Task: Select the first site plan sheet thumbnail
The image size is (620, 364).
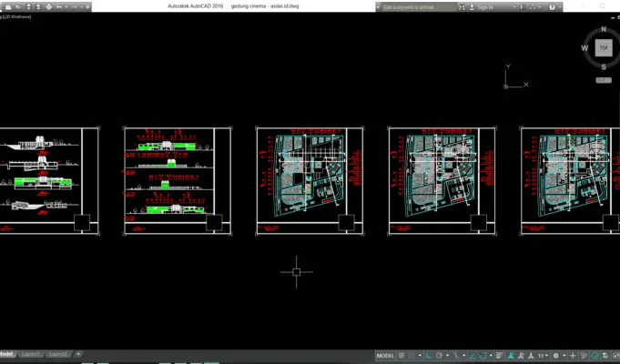Action: 310,181
